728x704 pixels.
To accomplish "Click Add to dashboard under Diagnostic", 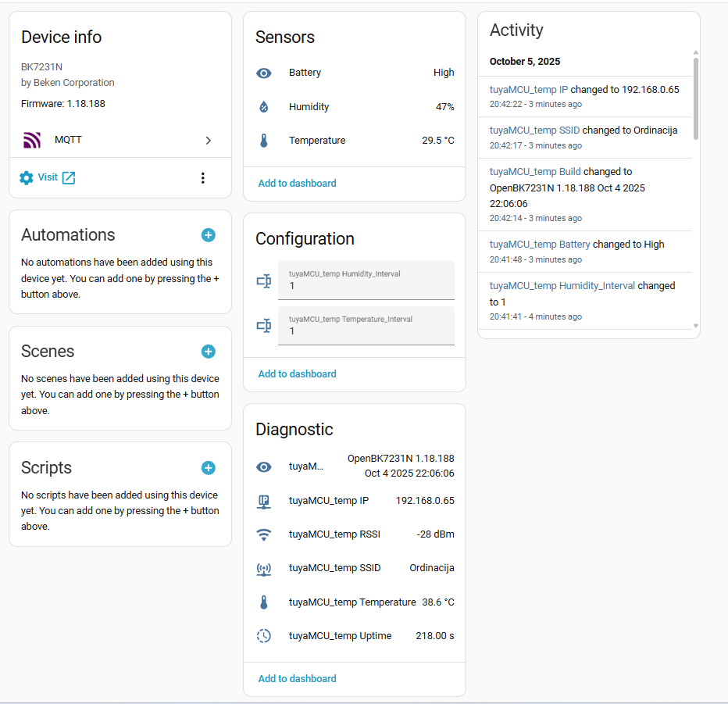I will pyautogui.click(x=297, y=679).
